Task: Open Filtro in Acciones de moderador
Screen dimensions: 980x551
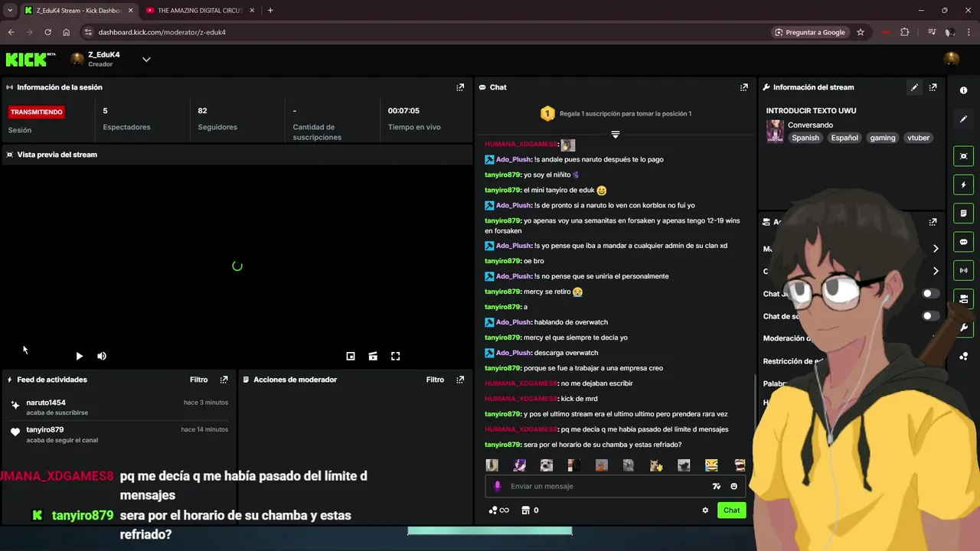Action: point(435,380)
